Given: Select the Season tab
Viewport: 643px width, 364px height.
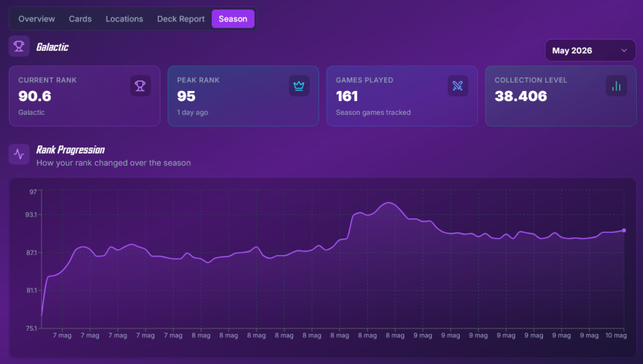Looking at the screenshot, I should pos(233,19).
